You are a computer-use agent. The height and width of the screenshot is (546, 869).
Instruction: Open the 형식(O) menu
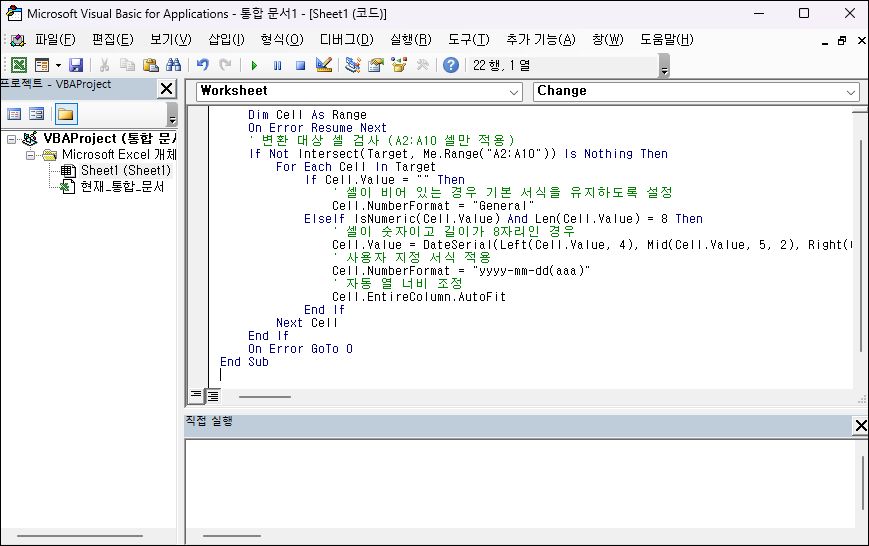pos(282,39)
